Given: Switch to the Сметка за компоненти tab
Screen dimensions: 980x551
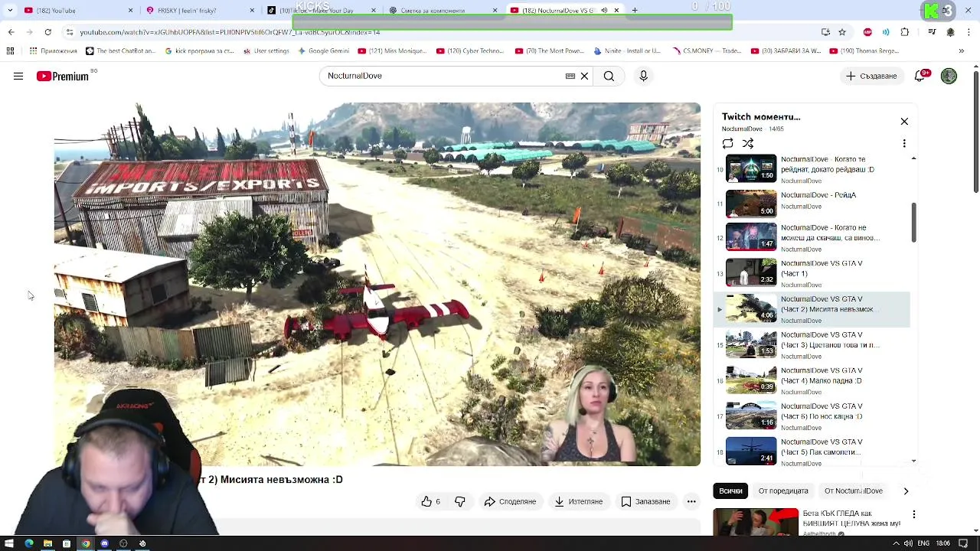Looking at the screenshot, I should coord(439,11).
